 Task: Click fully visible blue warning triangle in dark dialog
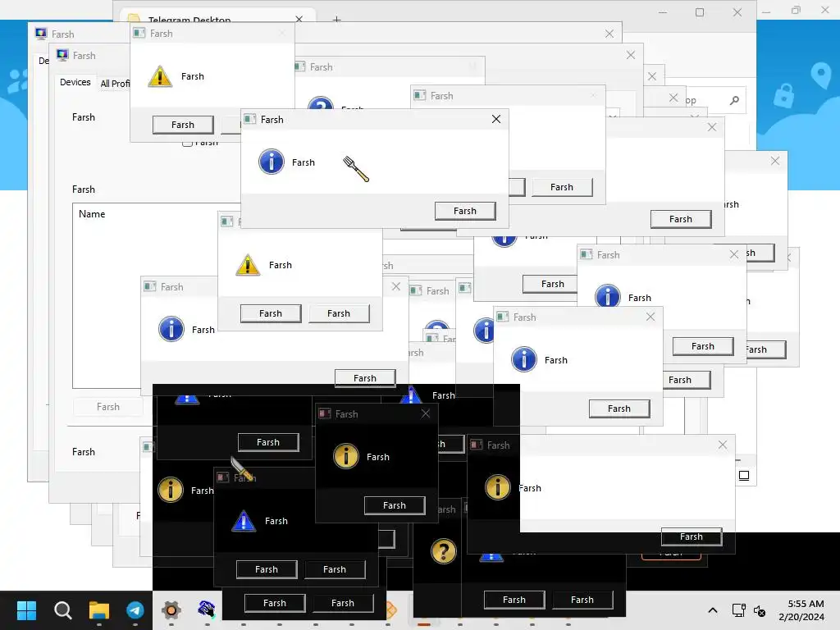(243, 521)
